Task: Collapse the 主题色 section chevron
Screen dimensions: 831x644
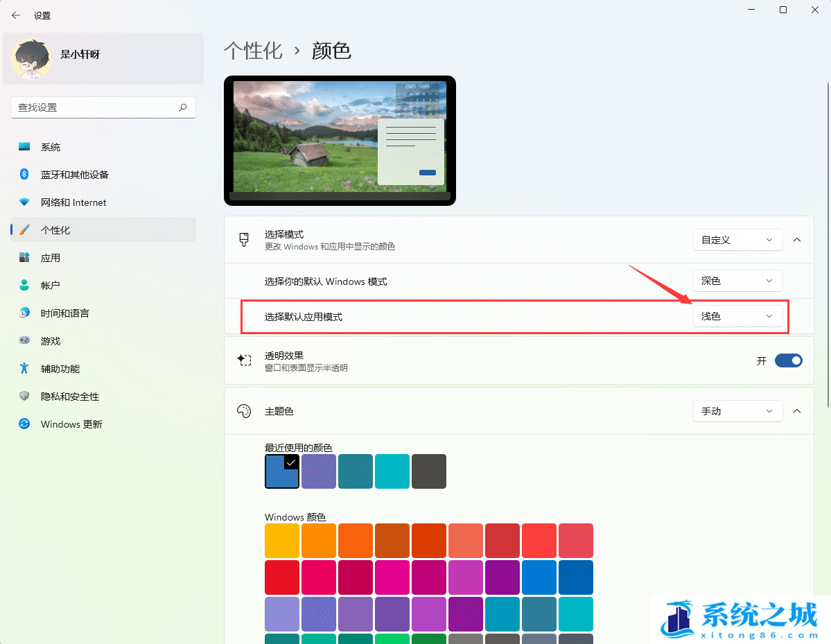Action: point(796,411)
